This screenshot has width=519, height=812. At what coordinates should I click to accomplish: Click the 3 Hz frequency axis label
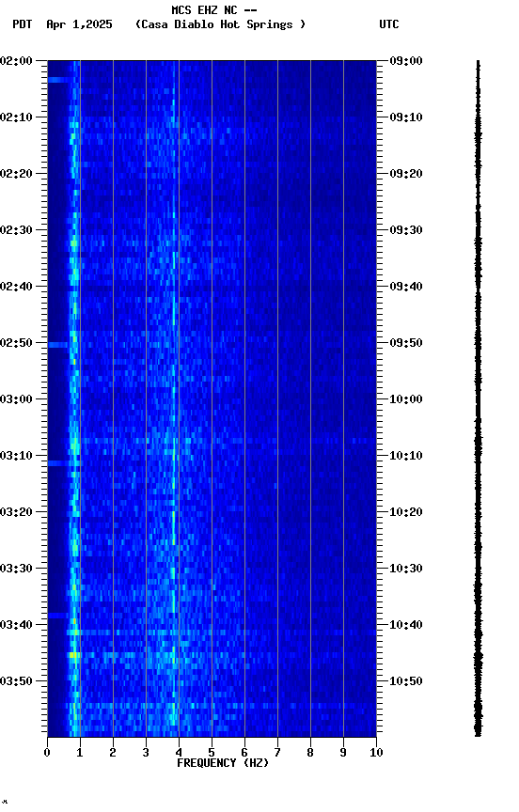[x=146, y=753]
